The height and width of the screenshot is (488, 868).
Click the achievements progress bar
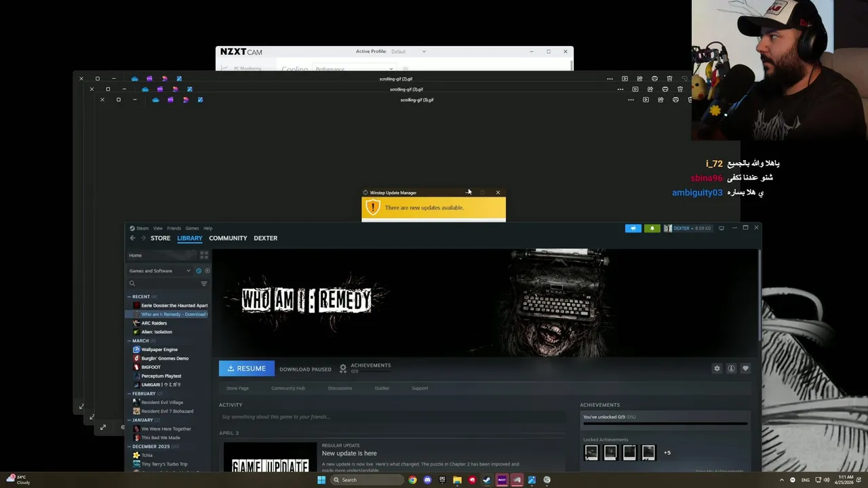pyautogui.click(x=665, y=424)
